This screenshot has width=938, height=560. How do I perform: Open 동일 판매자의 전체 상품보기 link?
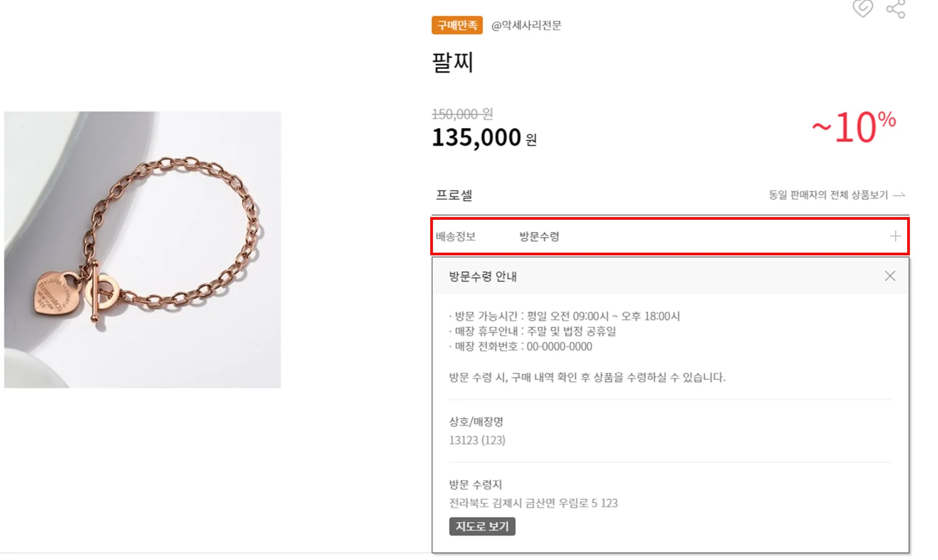tap(828, 195)
